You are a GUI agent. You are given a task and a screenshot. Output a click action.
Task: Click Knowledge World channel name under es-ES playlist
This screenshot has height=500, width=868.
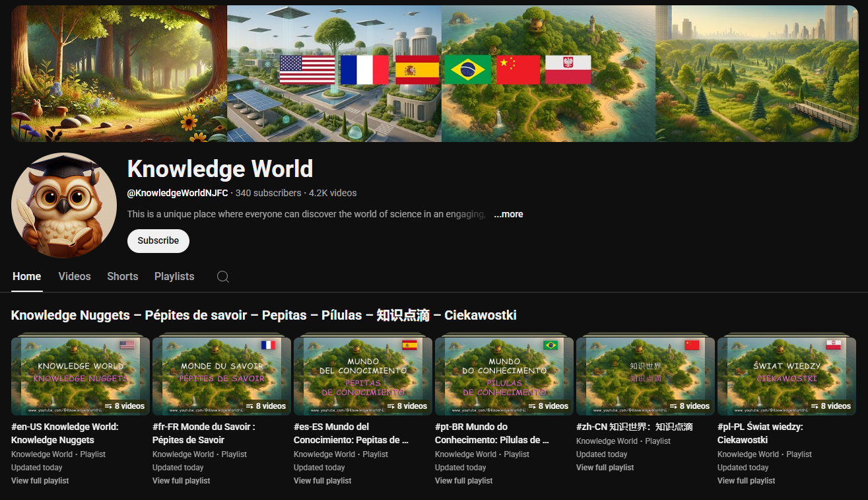pyautogui.click(x=324, y=454)
